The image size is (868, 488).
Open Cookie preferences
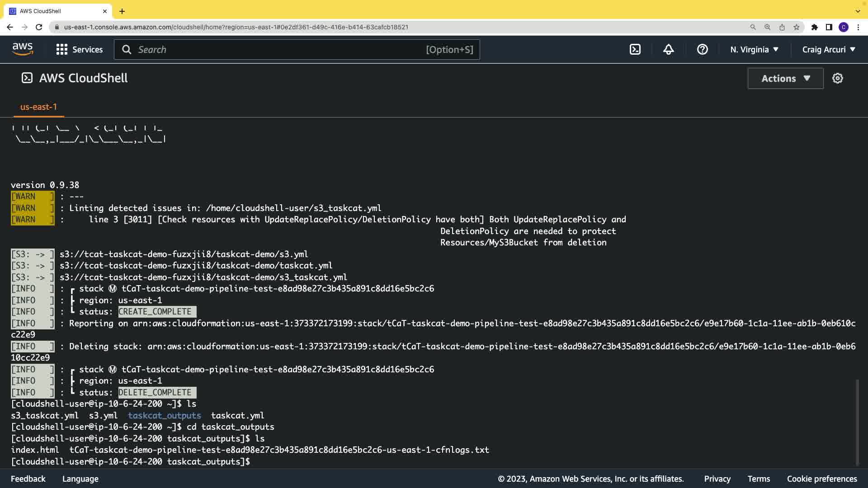coord(822,479)
